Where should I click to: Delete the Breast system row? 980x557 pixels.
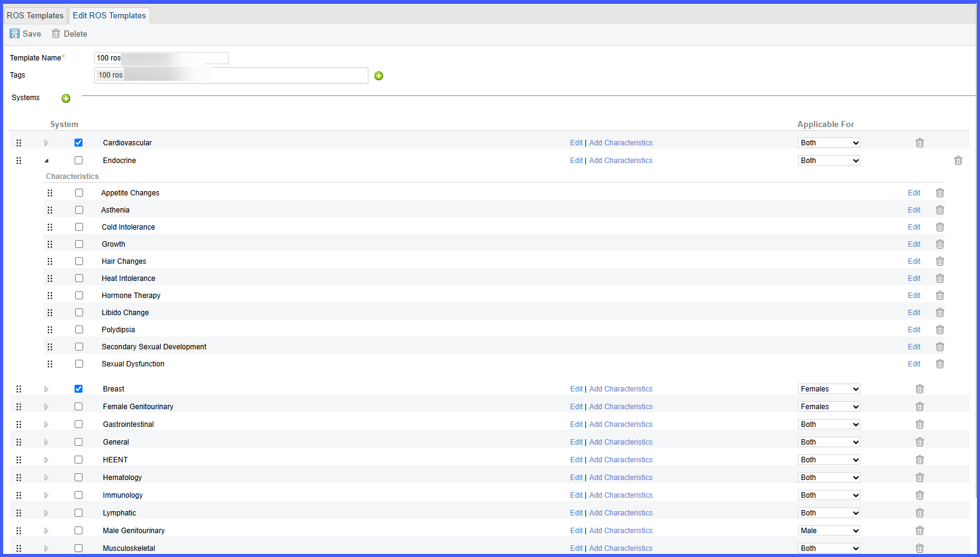click(920, 389)
